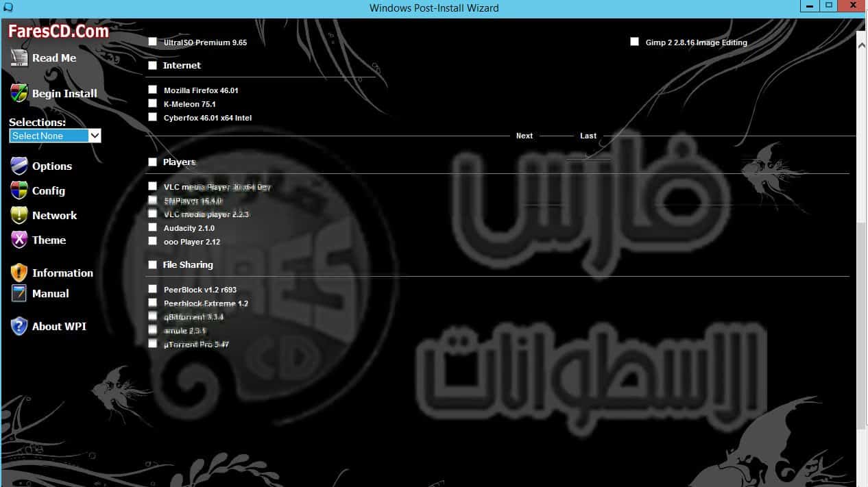This screenshot has height=487, width=868.
Task: Check UltraISO Premium 9.65
Action: tap(152, 42)
